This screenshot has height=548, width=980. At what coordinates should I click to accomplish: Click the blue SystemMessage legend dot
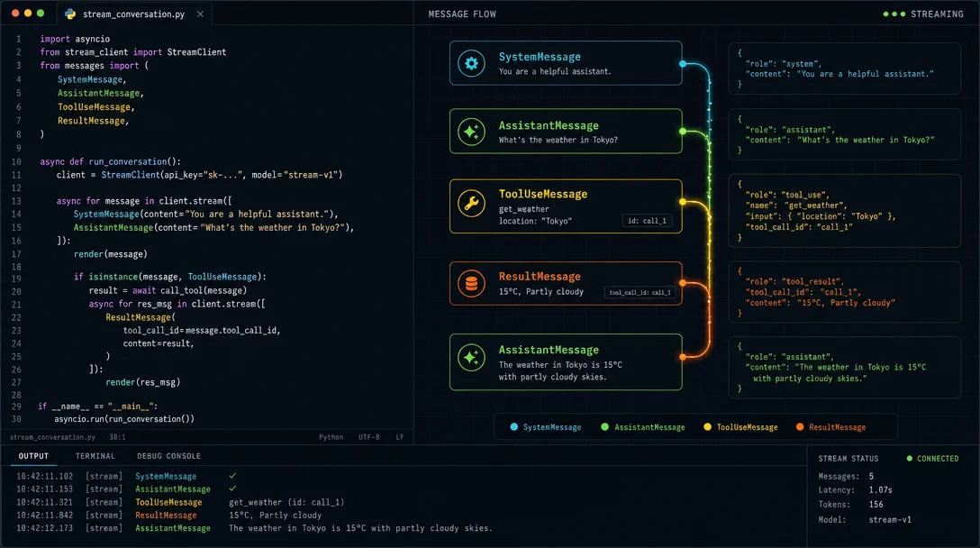click(513, 426)
